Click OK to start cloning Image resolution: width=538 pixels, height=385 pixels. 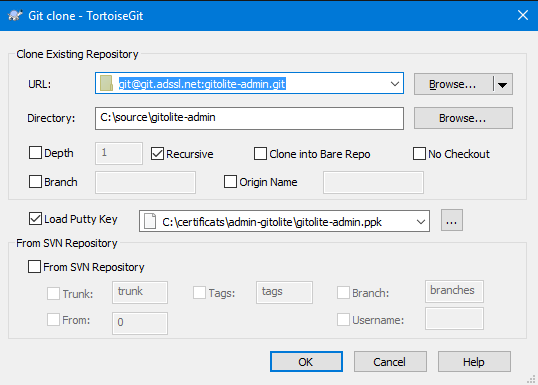306,362
